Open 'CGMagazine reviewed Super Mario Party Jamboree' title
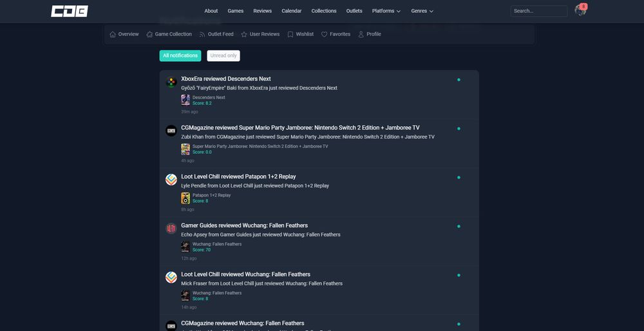This screenshot has height=331, width=644. click(300, 128)
